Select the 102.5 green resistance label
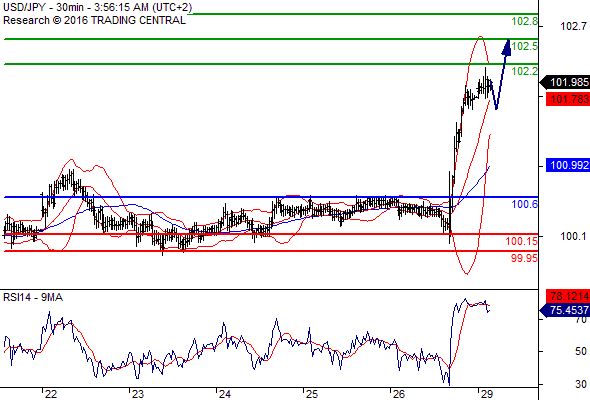 click(x=525, y=46)
